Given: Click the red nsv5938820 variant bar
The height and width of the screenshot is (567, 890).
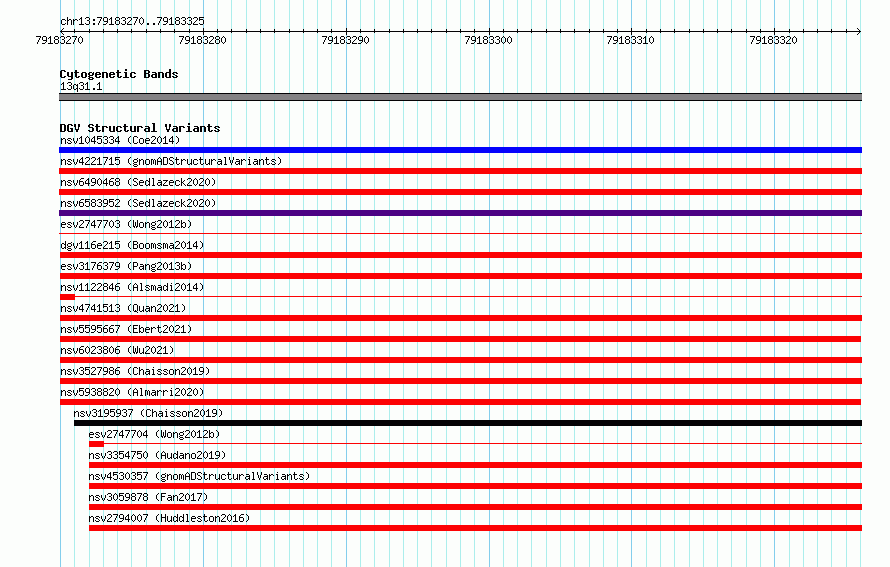Looking at the screenshot, I should click(460, 402).
